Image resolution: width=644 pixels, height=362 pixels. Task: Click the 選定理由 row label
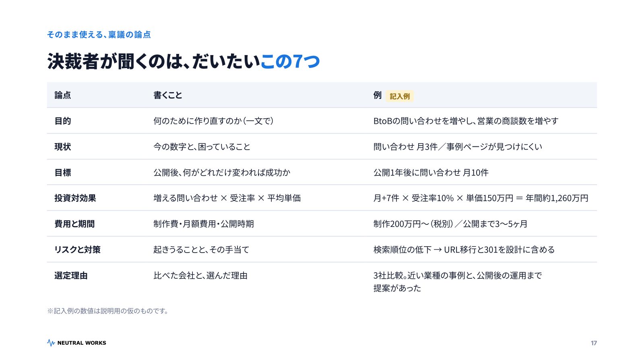(x=71, y=276)
